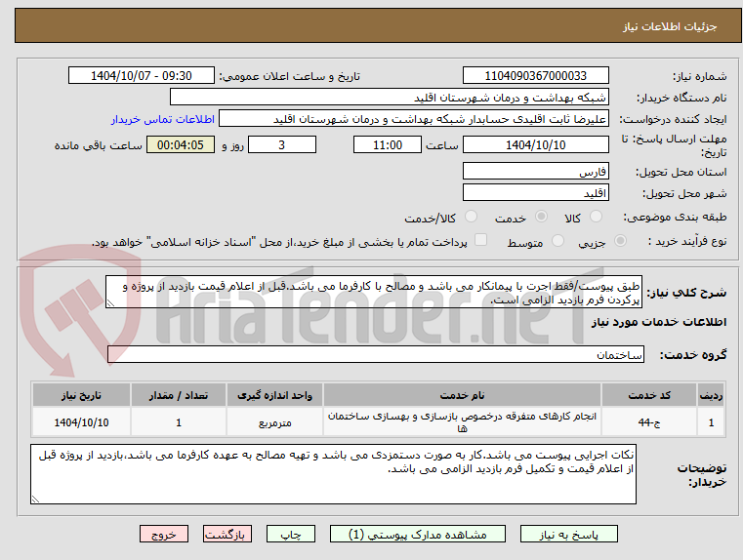Click the table date cell 1404/10/10
The height and width of the screenshot is (560, 743).
pos(81,421)
